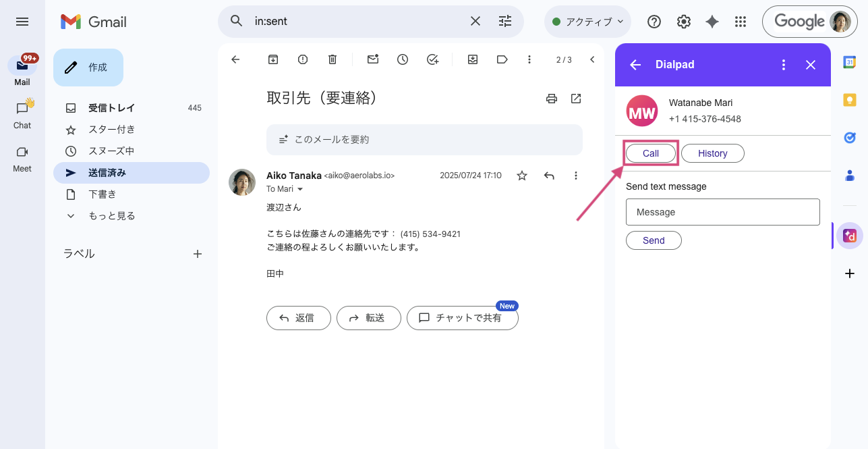This screenshot has width=868, height=449.
Task: Star the message from Aiko Tanaka
Action: coord(521,176)
